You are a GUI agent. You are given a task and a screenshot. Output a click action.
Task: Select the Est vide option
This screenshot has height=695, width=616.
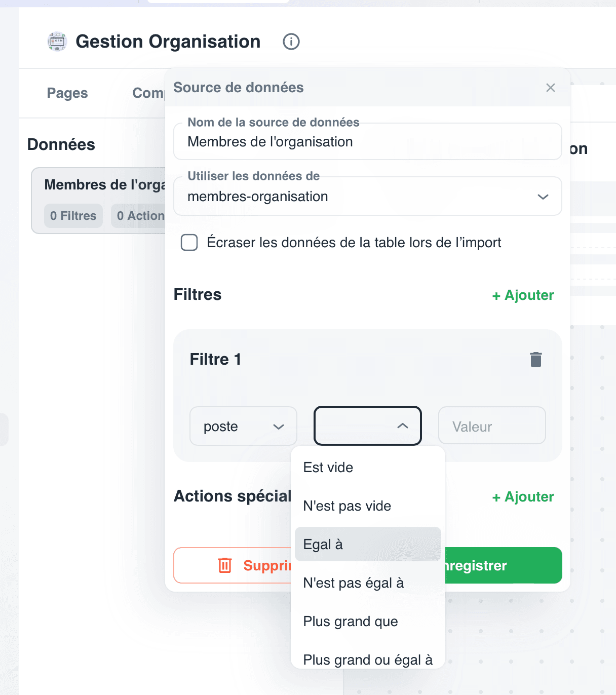point(368,468)
